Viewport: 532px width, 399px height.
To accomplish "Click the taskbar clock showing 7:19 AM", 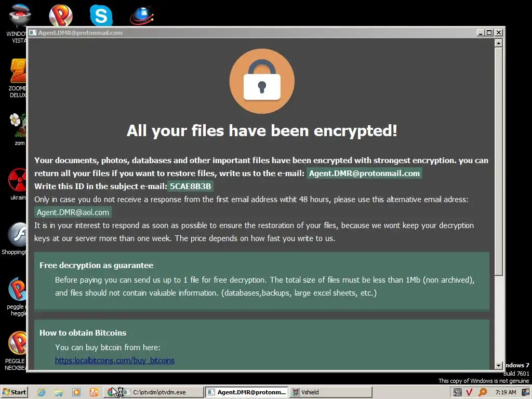I will [506, 392].
